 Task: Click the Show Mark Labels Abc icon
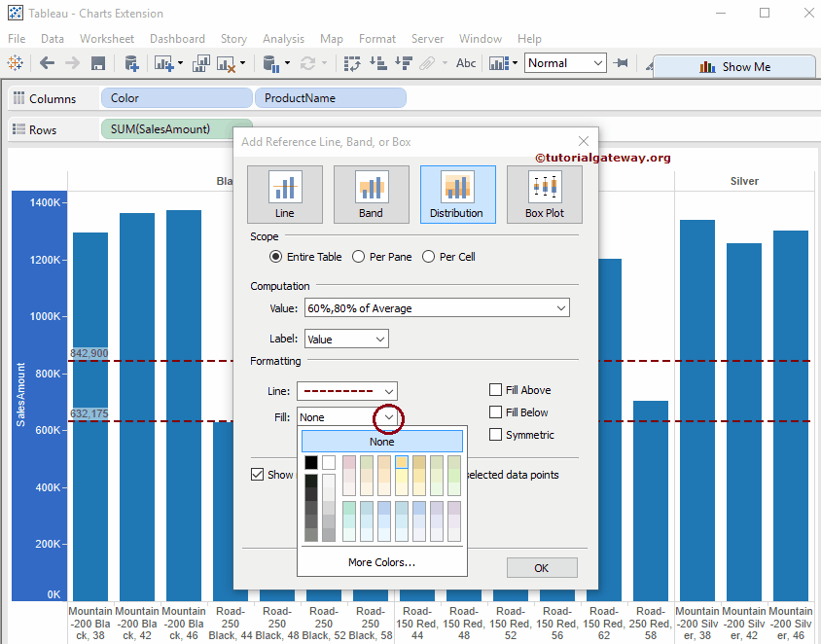[x=465, y=63]
